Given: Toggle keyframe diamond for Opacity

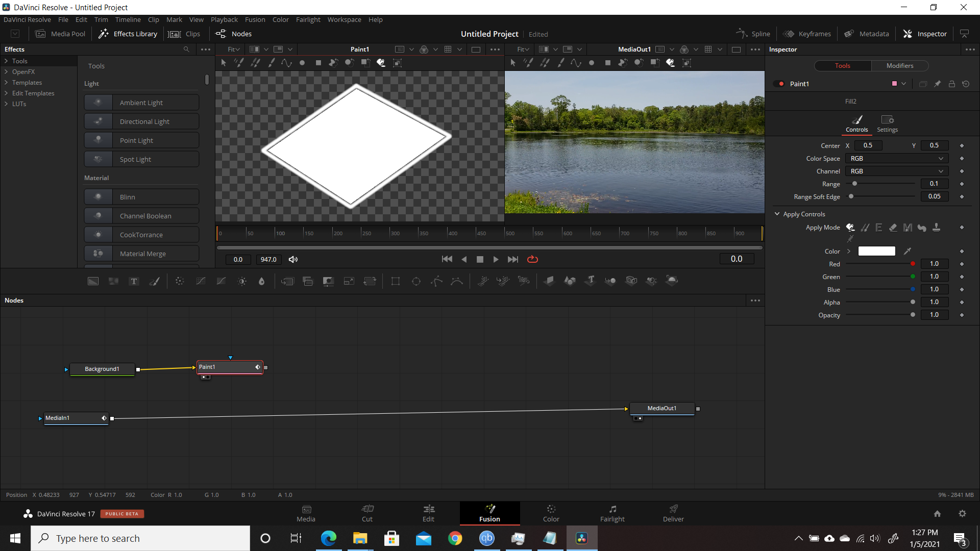Looking at the screenshot, I should pyautogui.click(x=962, y=315).
